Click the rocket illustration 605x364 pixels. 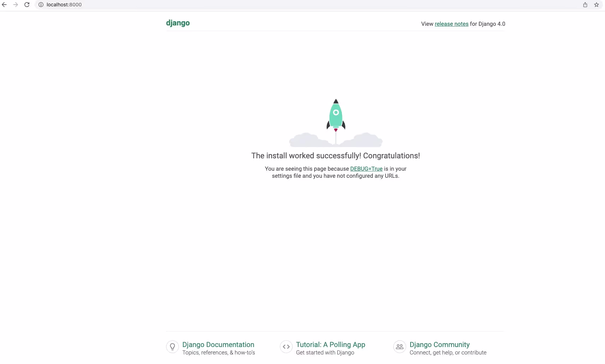[x=336, y=123]
